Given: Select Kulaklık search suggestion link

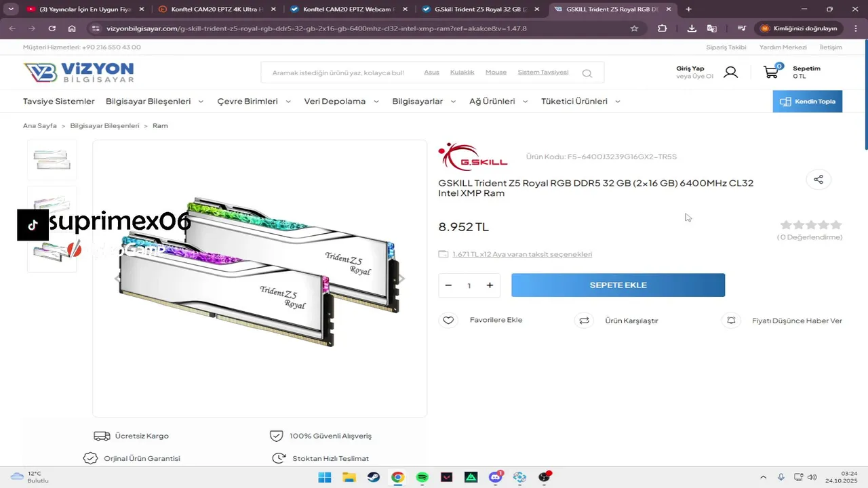Looking at the screenshot, I should click(462, 72).
